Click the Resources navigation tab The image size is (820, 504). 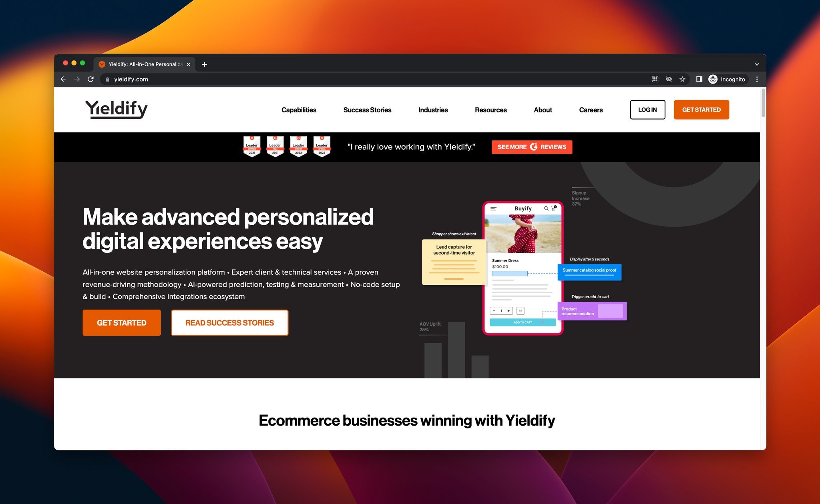click(491, 110)
